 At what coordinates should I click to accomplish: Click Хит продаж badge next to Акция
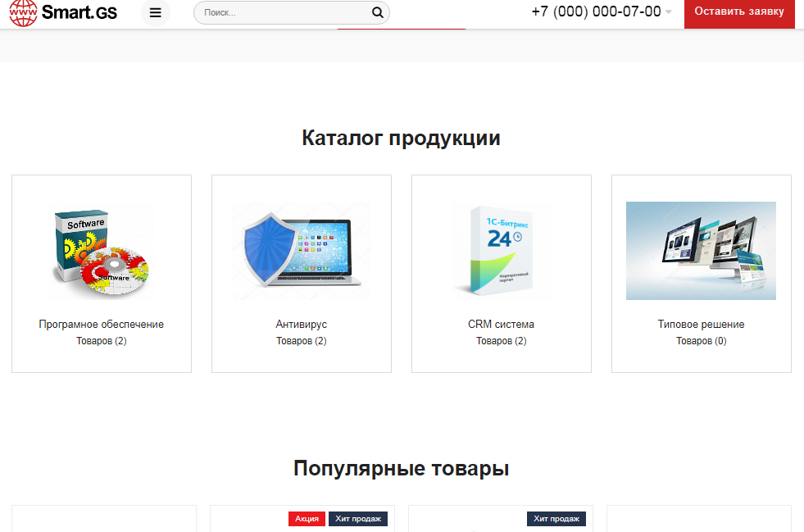pyautogui.click(x=358, y=519)
